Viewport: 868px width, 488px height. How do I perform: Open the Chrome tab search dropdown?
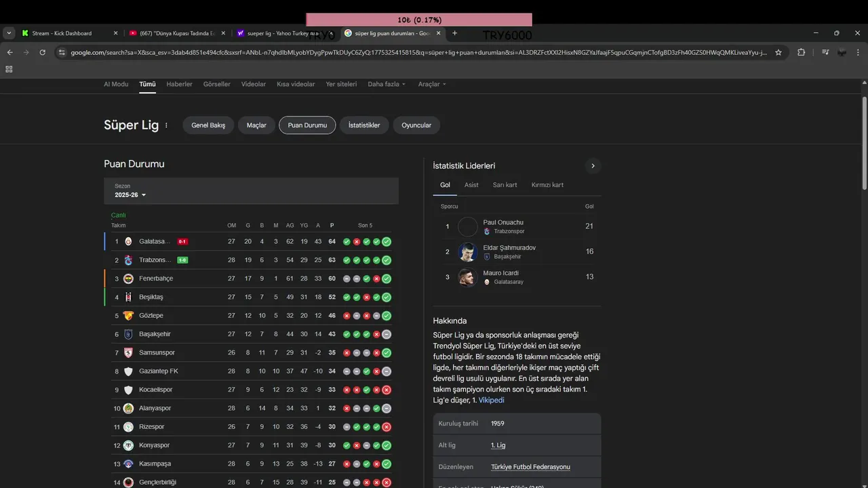[9, 33]
